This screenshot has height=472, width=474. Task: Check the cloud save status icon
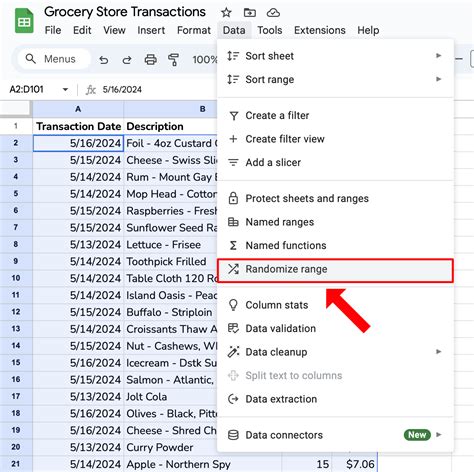273,13
